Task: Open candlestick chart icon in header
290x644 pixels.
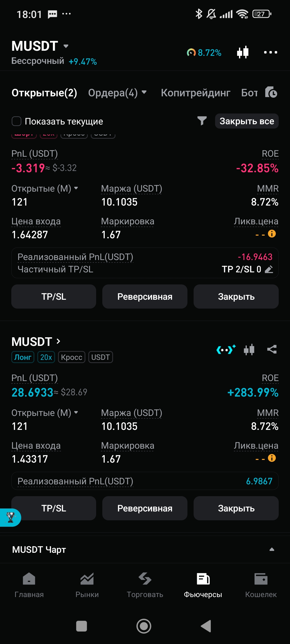Action: coord(243,52)
